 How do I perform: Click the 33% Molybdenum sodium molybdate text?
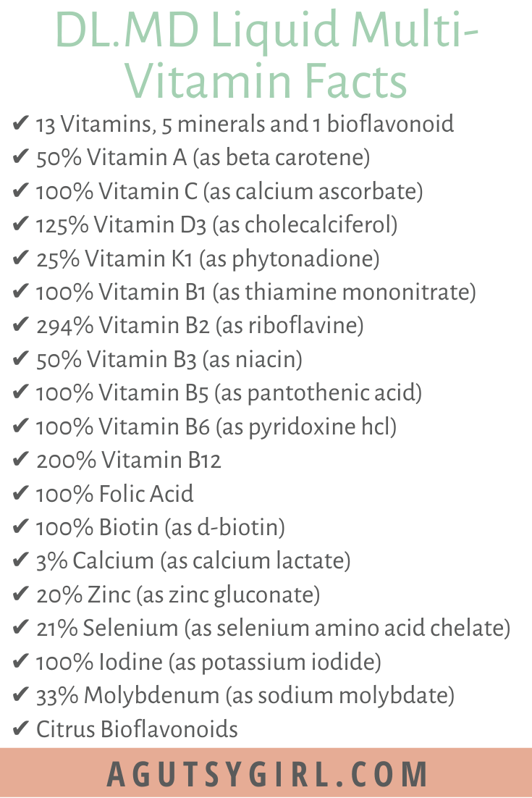245,695
